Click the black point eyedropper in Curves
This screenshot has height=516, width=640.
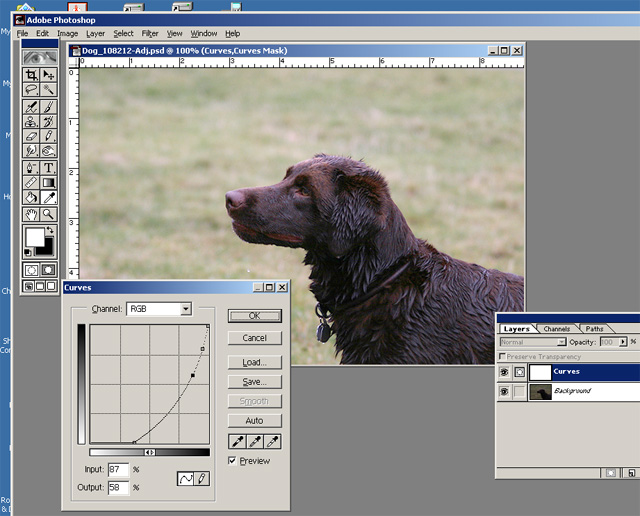pyautogui.click(x=236, y=441)
